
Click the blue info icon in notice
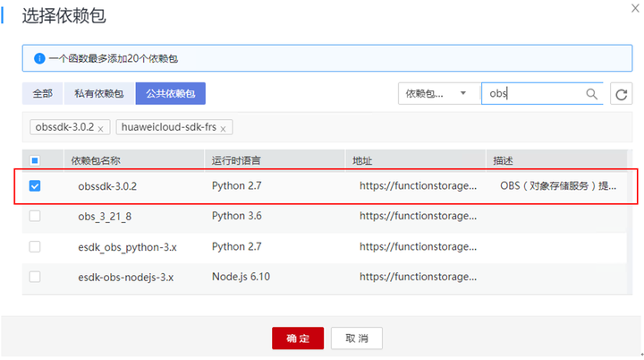[39, 58]
